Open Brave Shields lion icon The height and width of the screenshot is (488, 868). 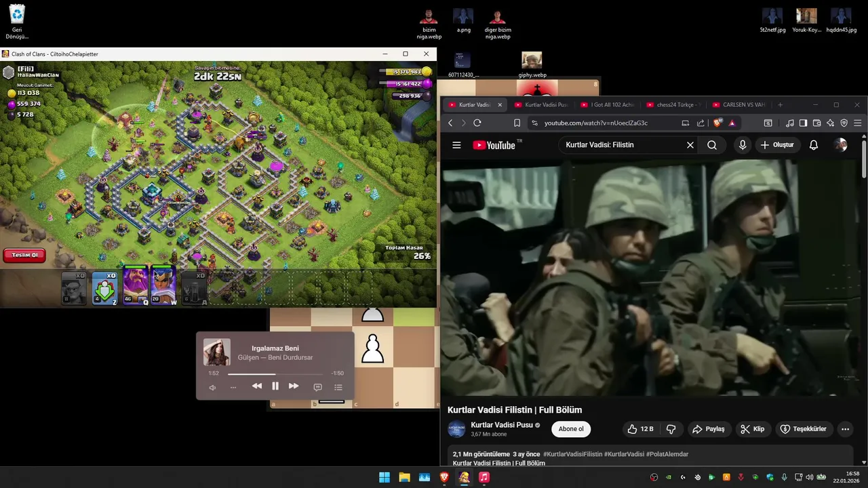click(x=717, y=123)
